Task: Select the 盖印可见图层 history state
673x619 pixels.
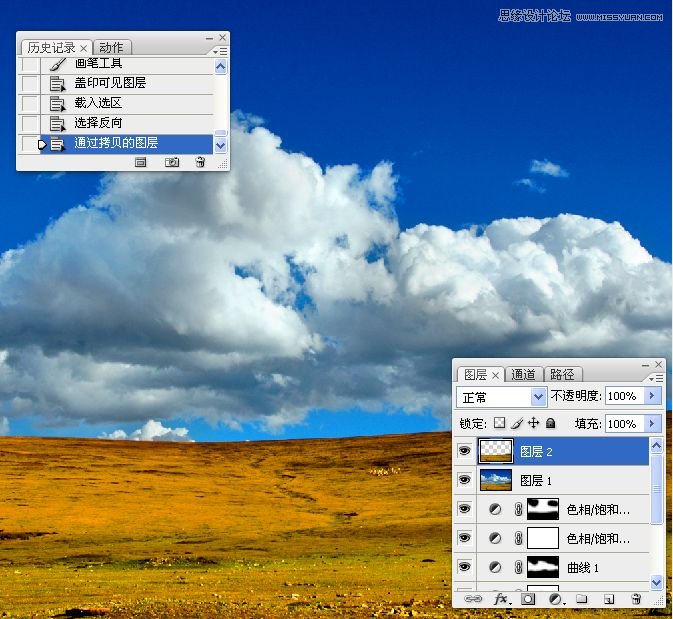Action: click(127, 83)
